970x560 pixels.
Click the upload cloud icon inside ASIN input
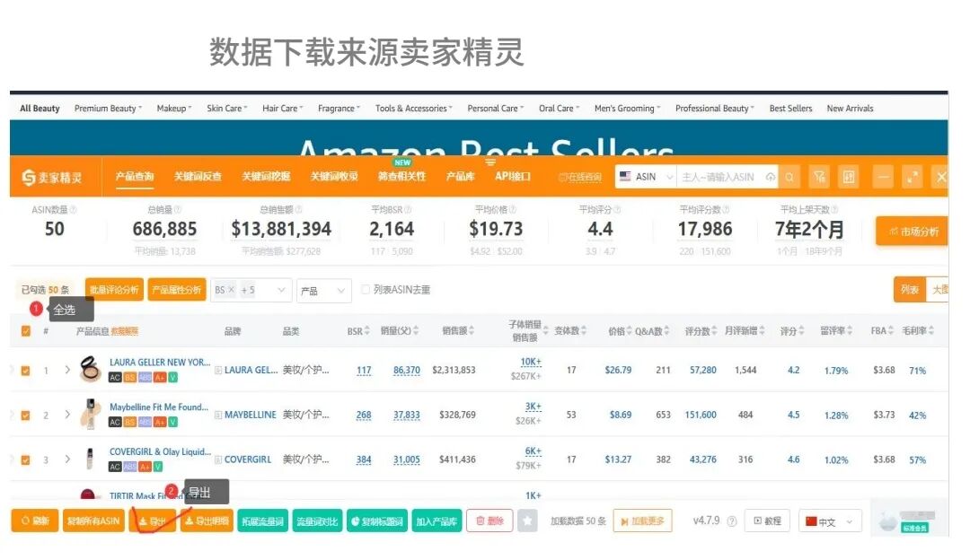pos(771,178)
